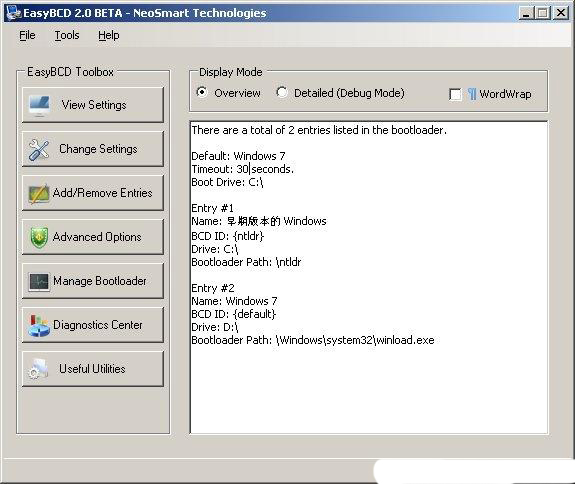
Task: Click the 'Entry #2' heading text
Action: pos(213,288)
